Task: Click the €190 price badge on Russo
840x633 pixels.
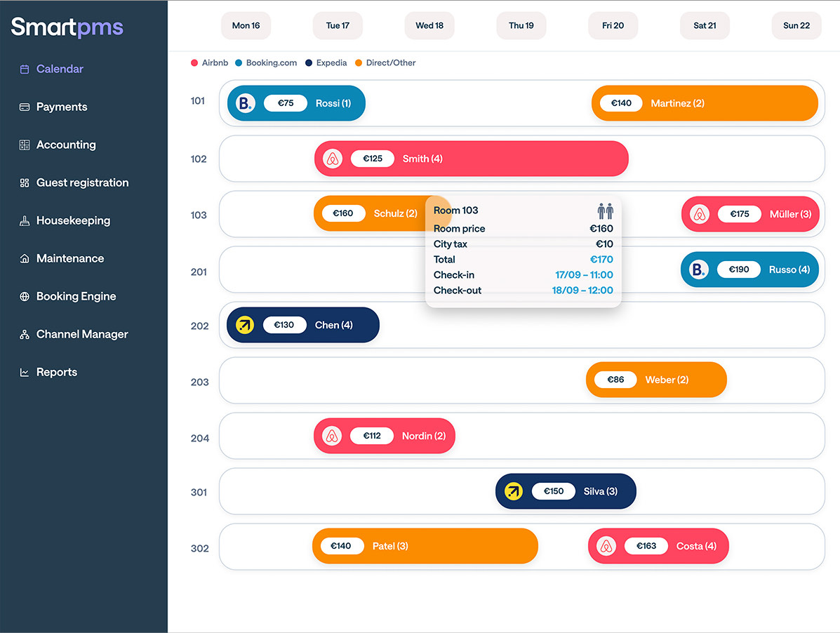Action: pos(739,269)
